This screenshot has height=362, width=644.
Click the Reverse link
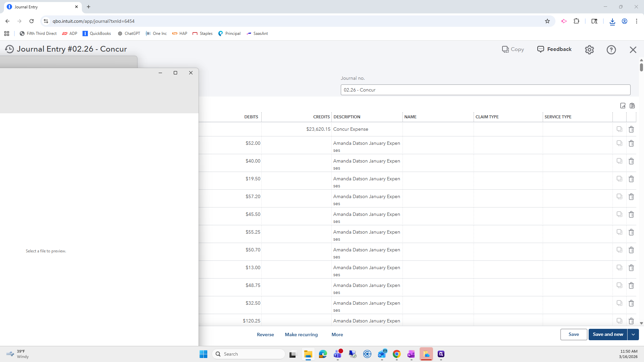(265, 335)
